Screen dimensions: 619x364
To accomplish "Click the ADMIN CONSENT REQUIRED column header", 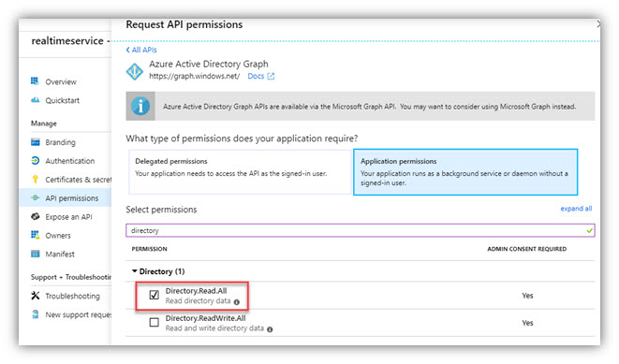I will pyautogui.click(x=526, y=249).
